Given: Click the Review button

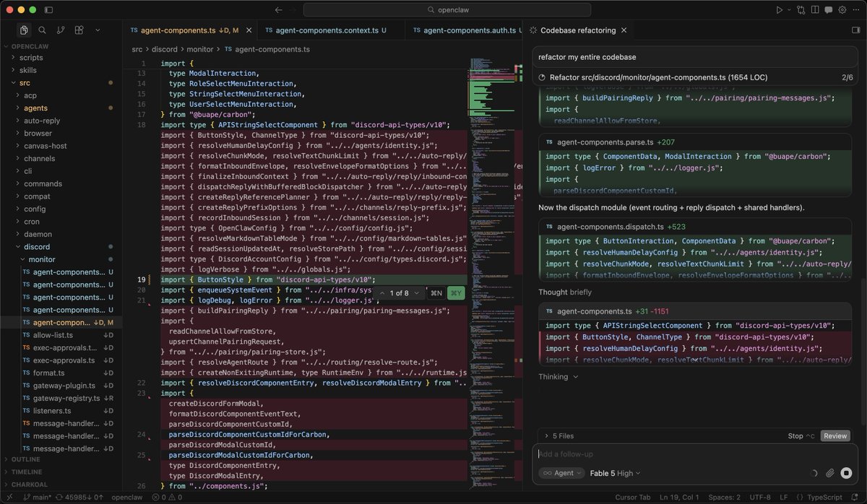Looking at the screenshot, I should pyautogui.click(x=835, y=436).
